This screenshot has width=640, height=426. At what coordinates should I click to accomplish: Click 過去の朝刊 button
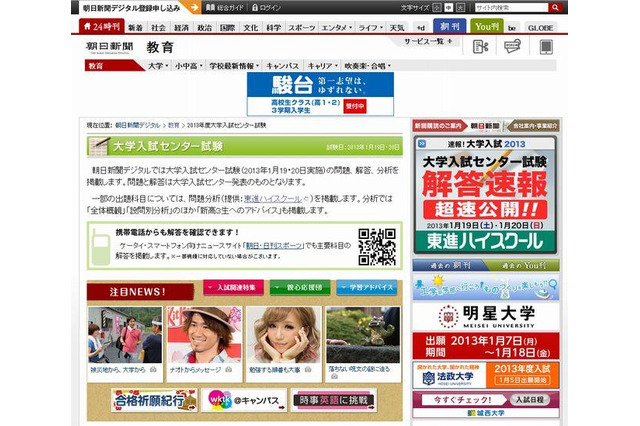point(450,265)
